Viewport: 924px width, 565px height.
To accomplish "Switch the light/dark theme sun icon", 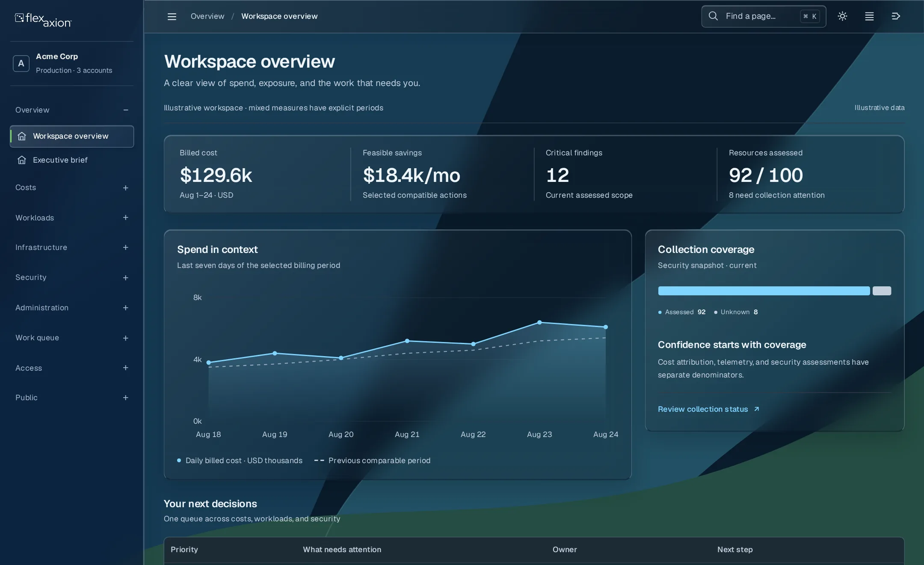I will point(842,16).
